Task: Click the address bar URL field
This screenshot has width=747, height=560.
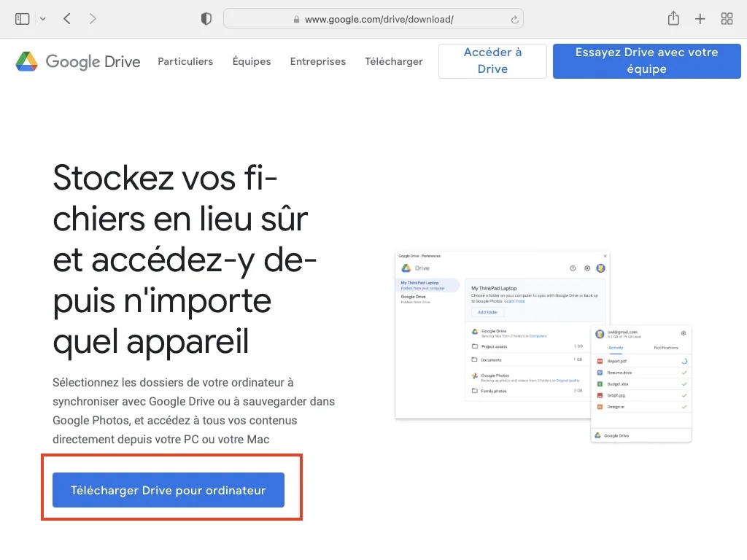Action: [373, 19]
